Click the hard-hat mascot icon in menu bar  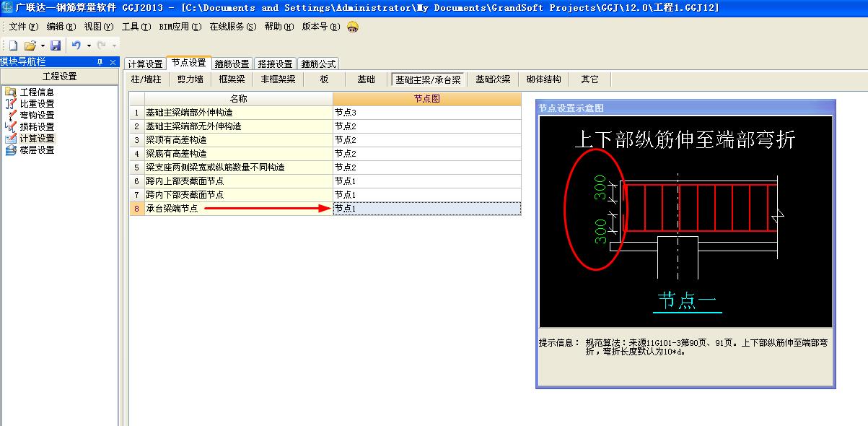353,27
